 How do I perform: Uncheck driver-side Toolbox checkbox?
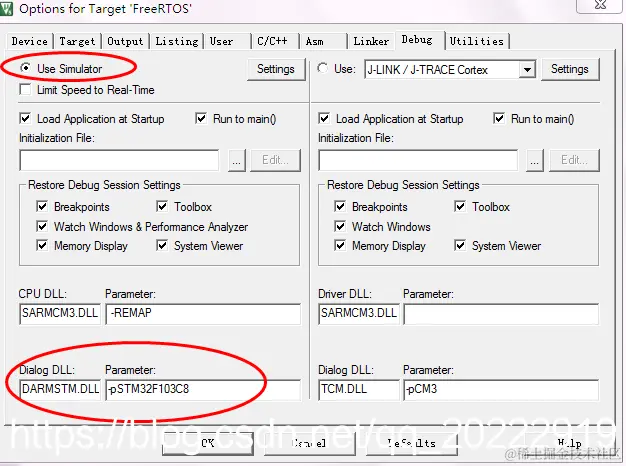(x=460, y=206)
